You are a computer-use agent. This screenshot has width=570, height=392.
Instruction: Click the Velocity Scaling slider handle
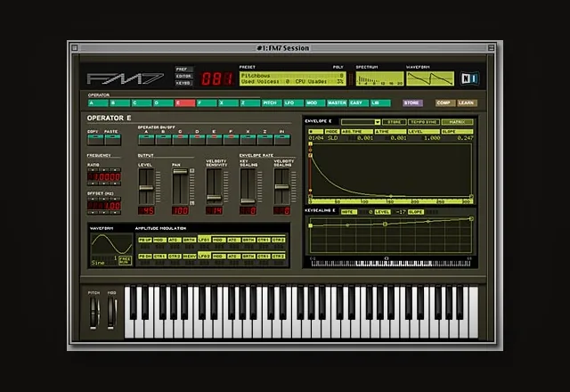(x=281, y=186)
